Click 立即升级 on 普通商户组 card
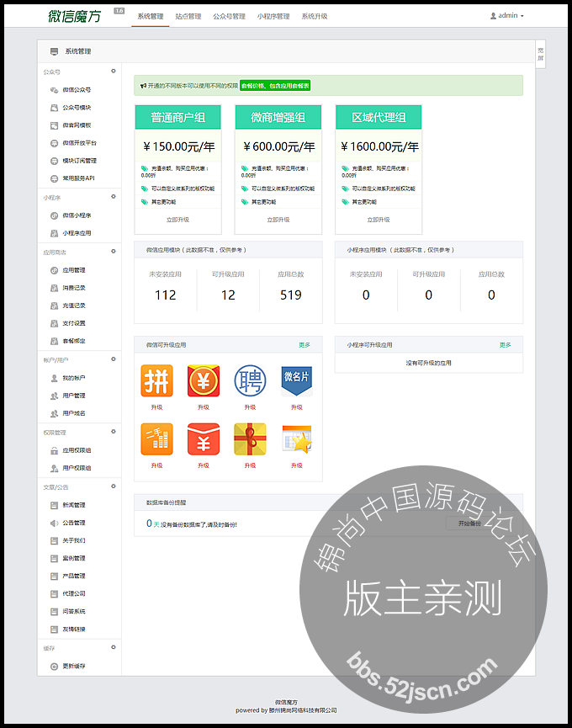Image resolution: width=572 pixels, height=728 pixels. [x=177, y=220]
